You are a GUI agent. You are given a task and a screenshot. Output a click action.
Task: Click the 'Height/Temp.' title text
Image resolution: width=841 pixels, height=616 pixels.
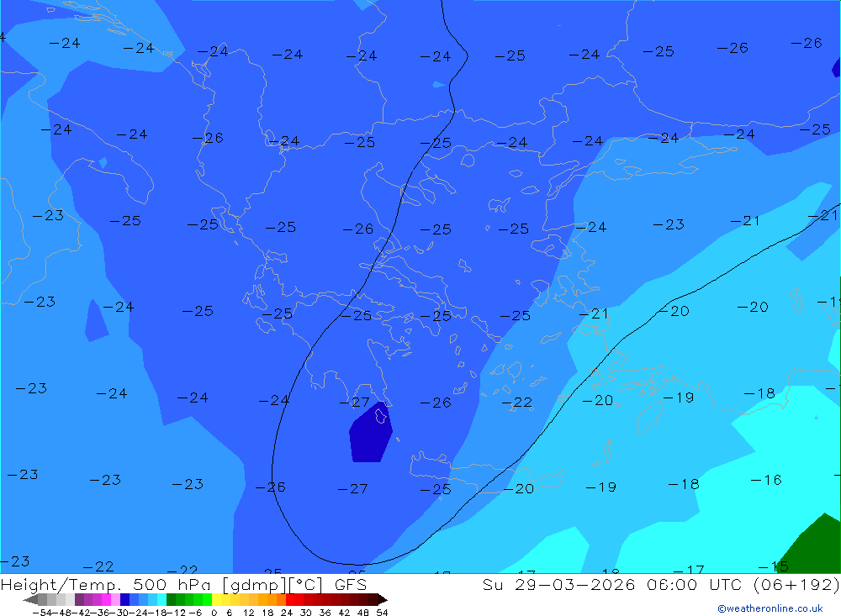click(x=61, y=584)
